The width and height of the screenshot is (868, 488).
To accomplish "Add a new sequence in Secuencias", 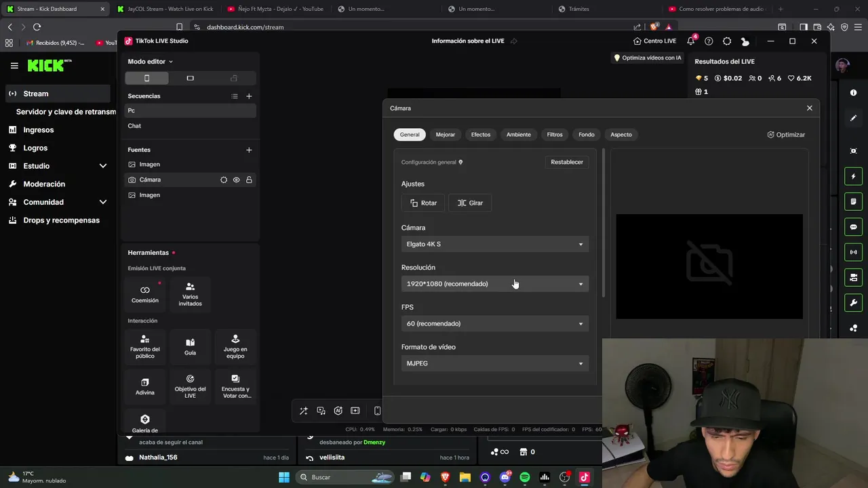I will click(x=249, y=96).
